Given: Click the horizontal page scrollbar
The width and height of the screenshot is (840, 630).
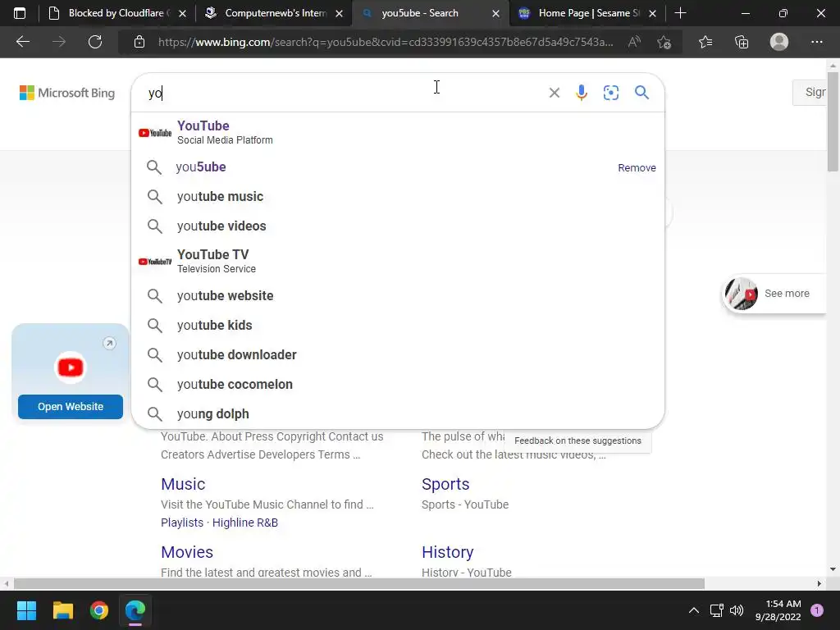Looking at the screenshot, I should pos(359,583).
